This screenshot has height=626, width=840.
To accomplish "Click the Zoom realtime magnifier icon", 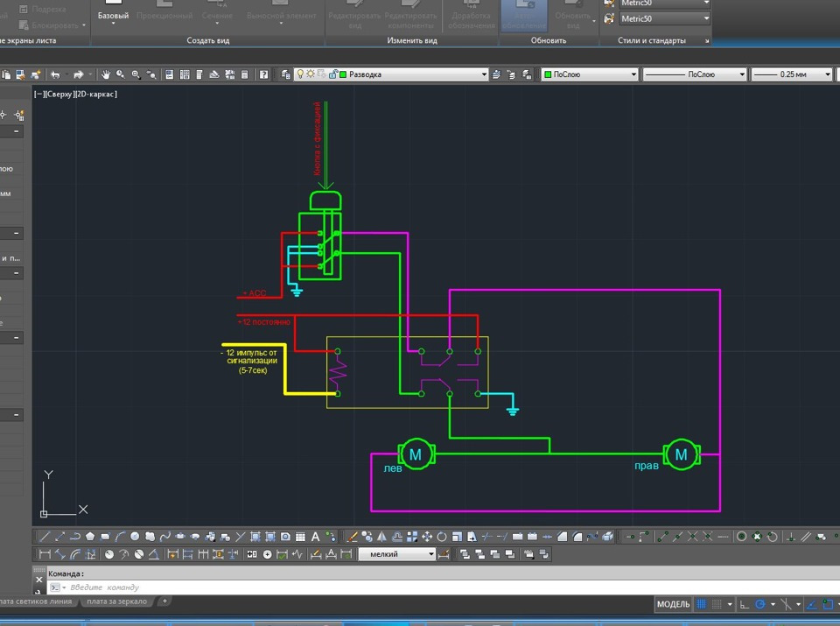I will (x=121, y=75).
